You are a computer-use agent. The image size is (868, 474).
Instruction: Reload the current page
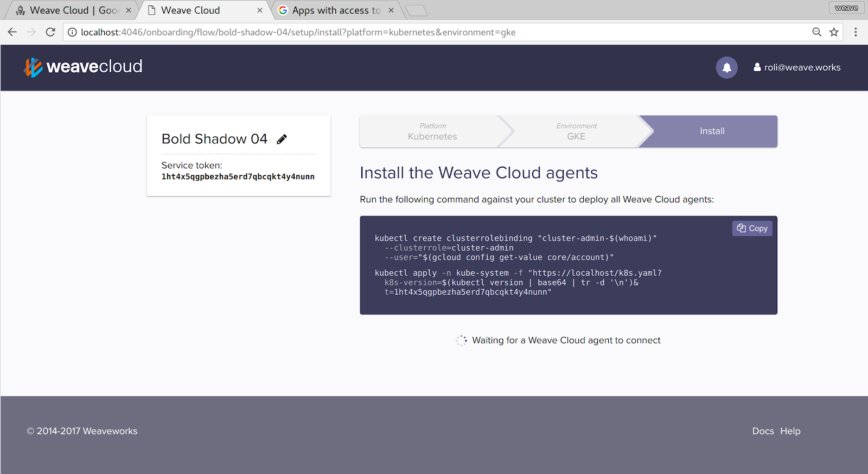[50, 32]
